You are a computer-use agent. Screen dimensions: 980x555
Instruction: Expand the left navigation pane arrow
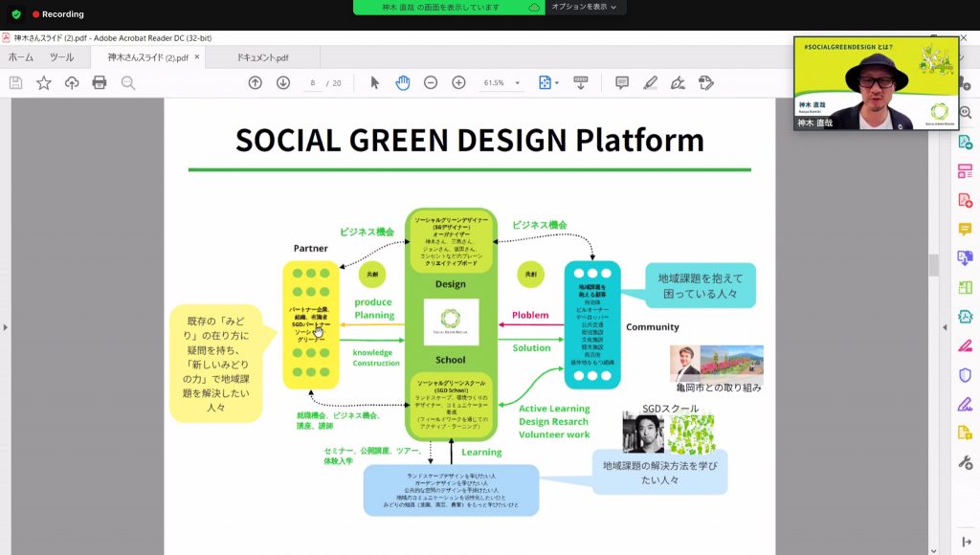coord(5,327)
